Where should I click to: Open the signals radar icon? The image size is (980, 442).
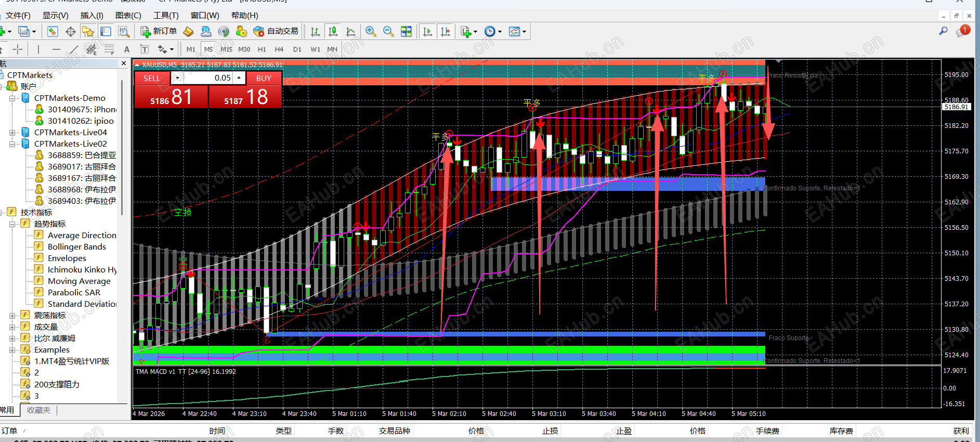pyautogui.click(x=224, y=32)
